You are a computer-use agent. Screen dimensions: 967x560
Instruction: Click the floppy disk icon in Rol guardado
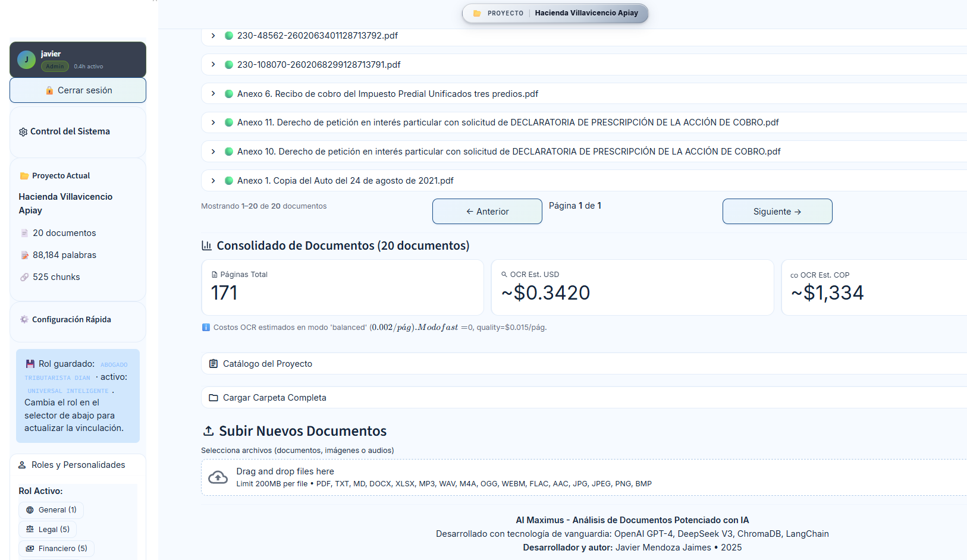(x=30, y=364)
